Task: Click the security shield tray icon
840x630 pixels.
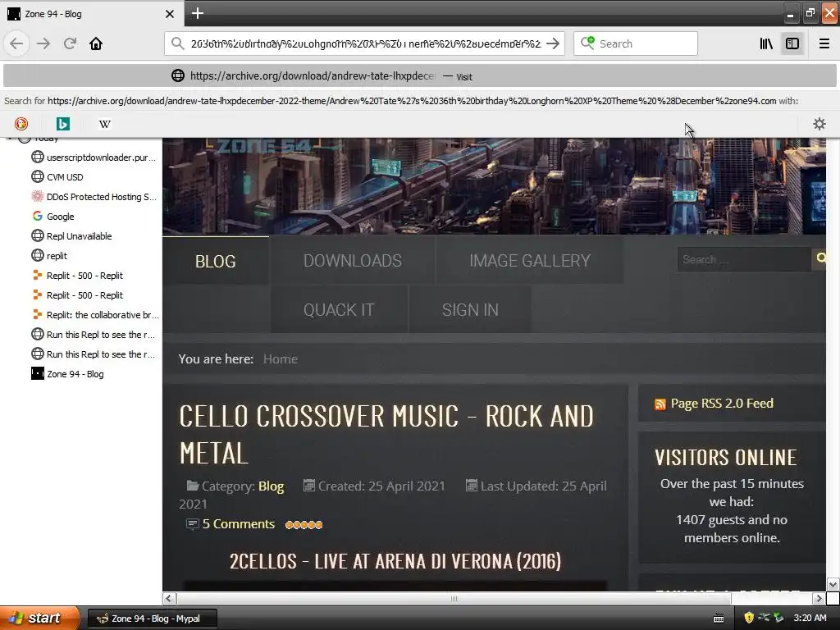Action: coord(749,618)
